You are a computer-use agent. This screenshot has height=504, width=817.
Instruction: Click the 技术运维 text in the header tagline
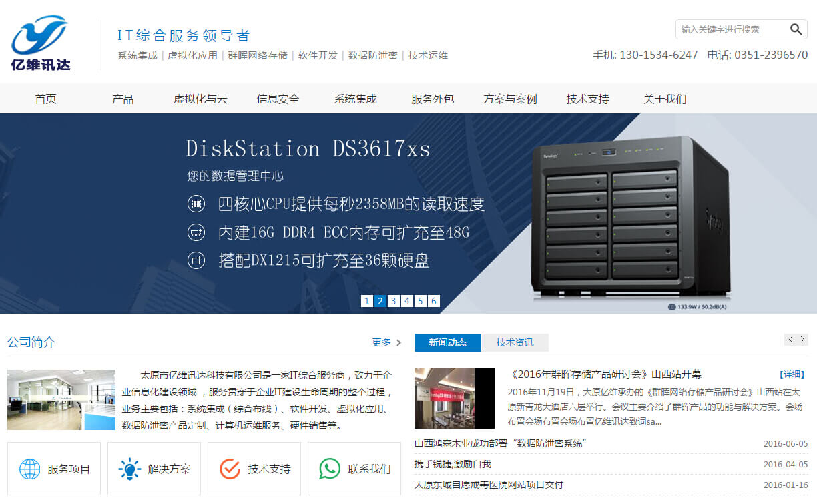coord(428,55)
